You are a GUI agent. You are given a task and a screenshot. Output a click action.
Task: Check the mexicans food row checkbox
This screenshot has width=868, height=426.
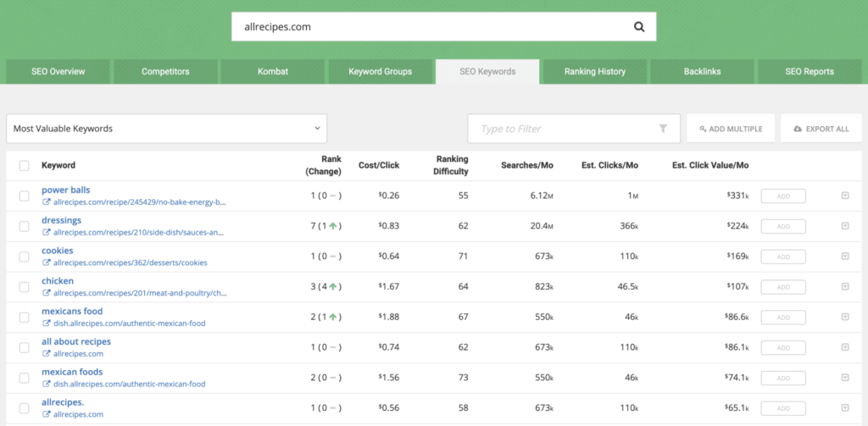25,317
